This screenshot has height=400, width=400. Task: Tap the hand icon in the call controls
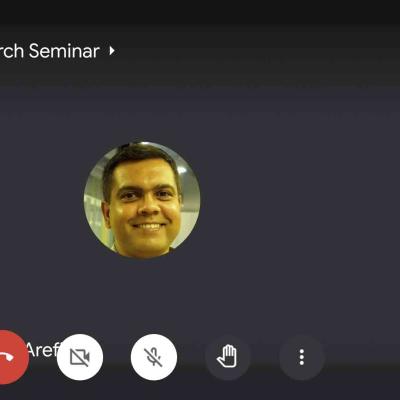228,357
